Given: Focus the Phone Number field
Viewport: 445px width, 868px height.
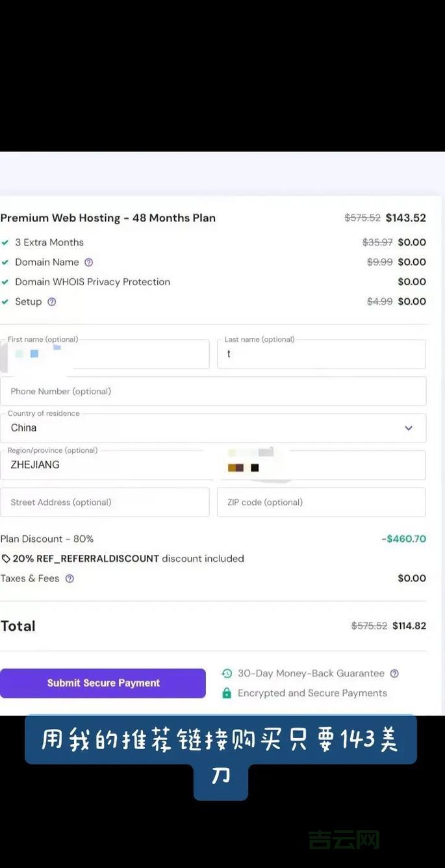Looking at the screenshot, I should tap(213, 392).
